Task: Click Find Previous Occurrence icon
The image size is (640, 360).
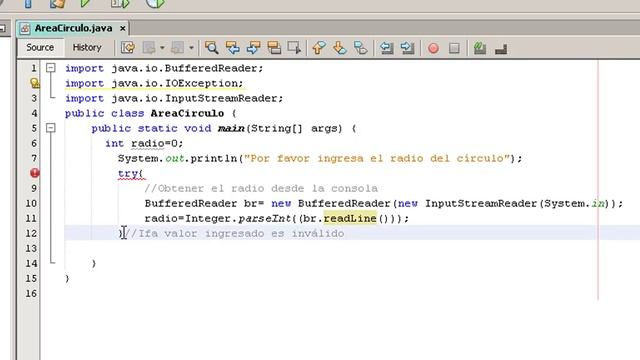Action: click(x=233, y=48)
